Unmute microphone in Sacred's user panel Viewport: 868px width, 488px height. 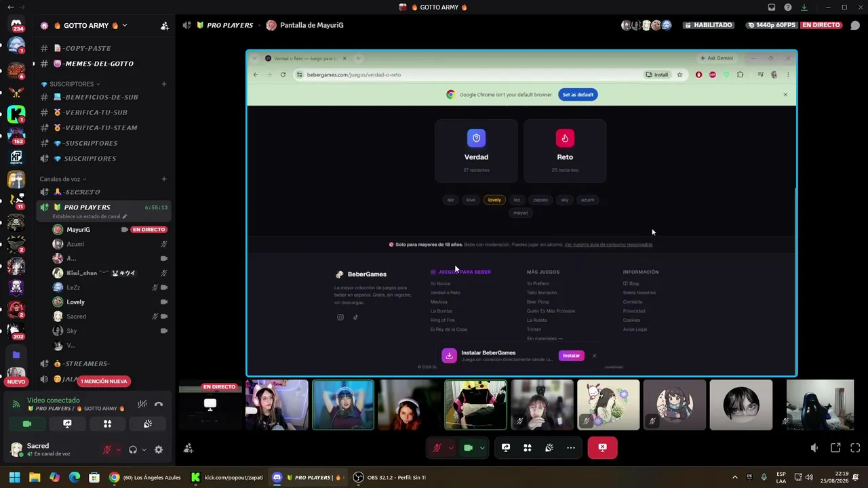coord(106,449)
